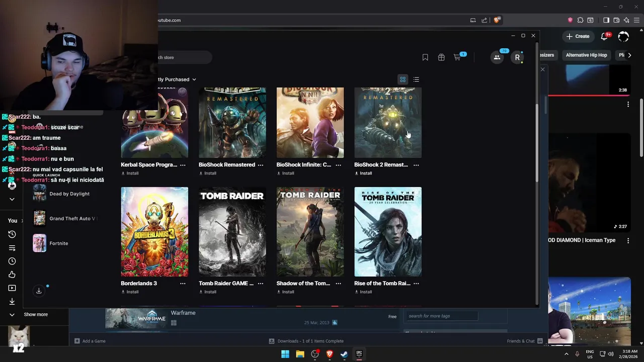Viewport: 644px width, 362px height.
Task: Open options menu for Kerbal Space Program
Action: [x=183, y=165]
